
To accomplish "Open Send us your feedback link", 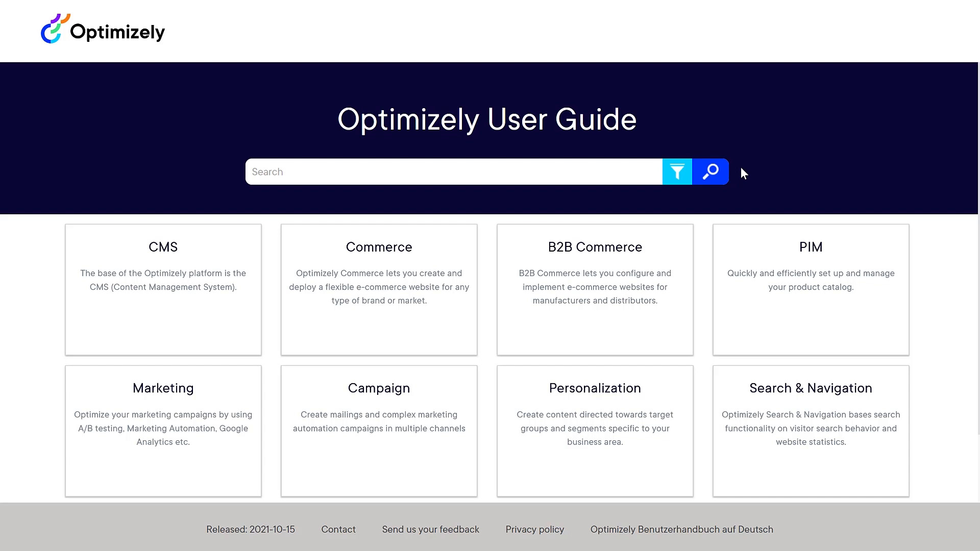I will coord(430,530).
